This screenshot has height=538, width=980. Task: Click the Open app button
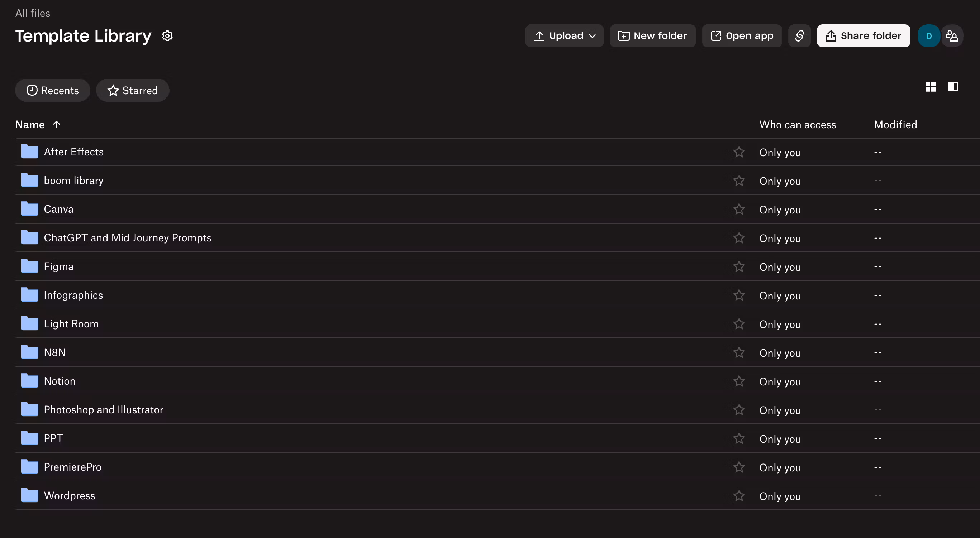click(x=742, y=36)
